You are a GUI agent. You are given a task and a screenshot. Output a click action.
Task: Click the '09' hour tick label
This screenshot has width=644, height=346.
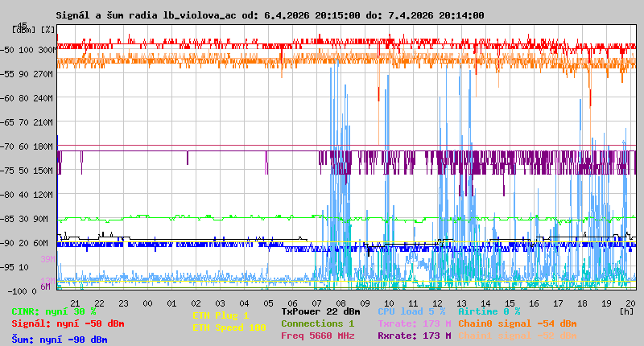pos(365,303)
